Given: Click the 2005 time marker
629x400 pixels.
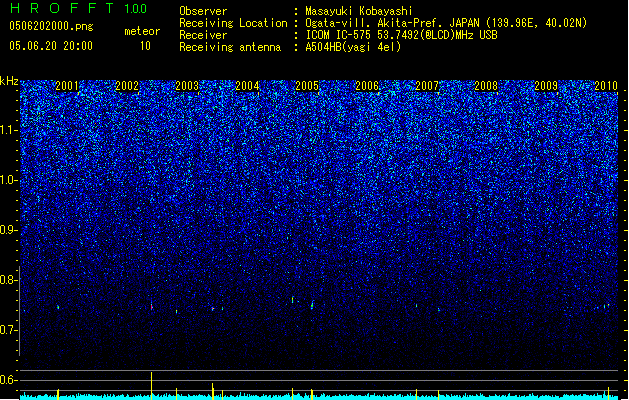Looking at the screenshot, I should (307, 86).
